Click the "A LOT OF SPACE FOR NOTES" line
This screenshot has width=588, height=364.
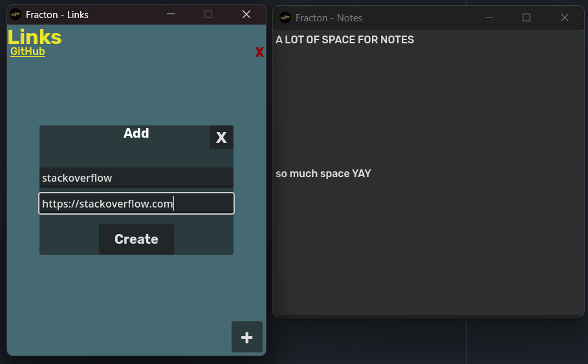[x=345, y=40]
